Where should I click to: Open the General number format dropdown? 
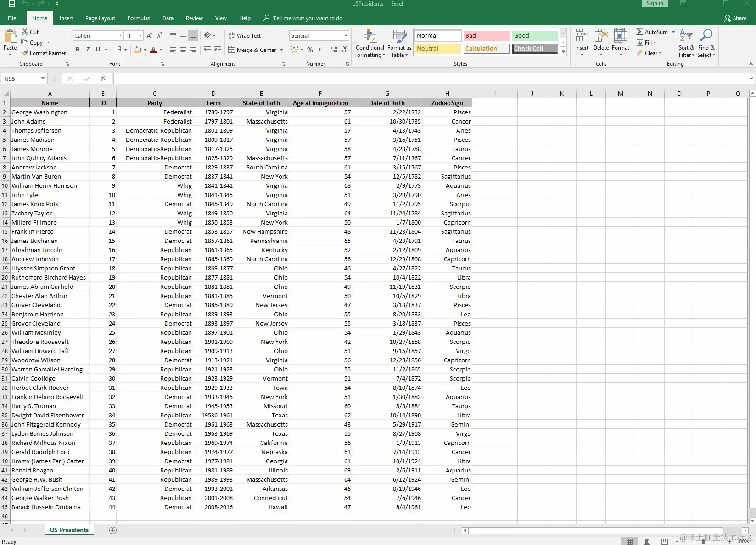pos(346,36)
